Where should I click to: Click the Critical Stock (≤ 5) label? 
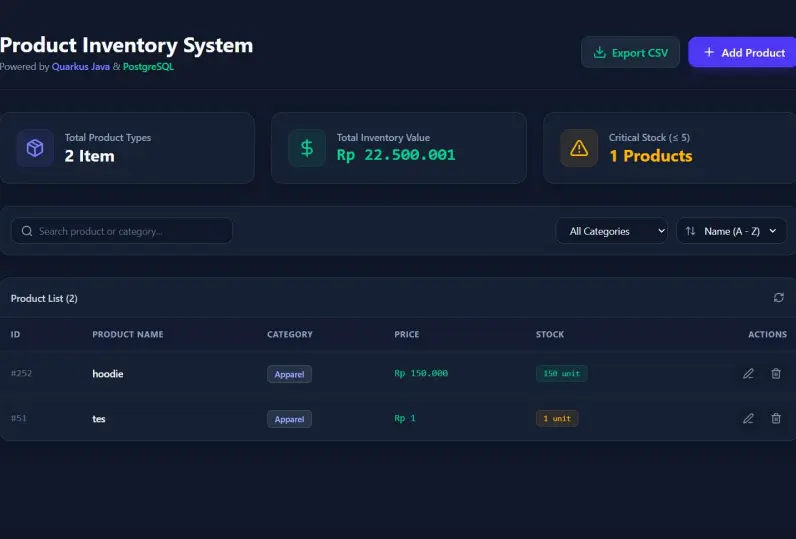pos(649,138)
